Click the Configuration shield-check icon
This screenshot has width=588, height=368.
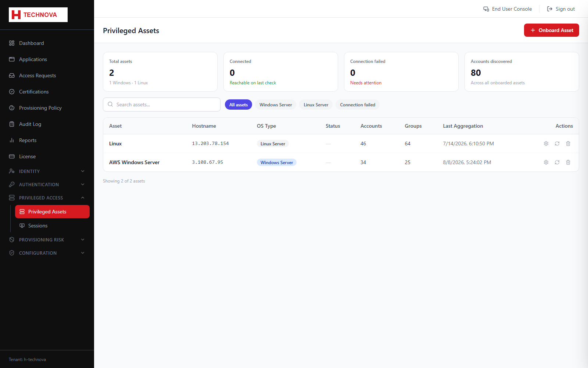coord(12,253)
